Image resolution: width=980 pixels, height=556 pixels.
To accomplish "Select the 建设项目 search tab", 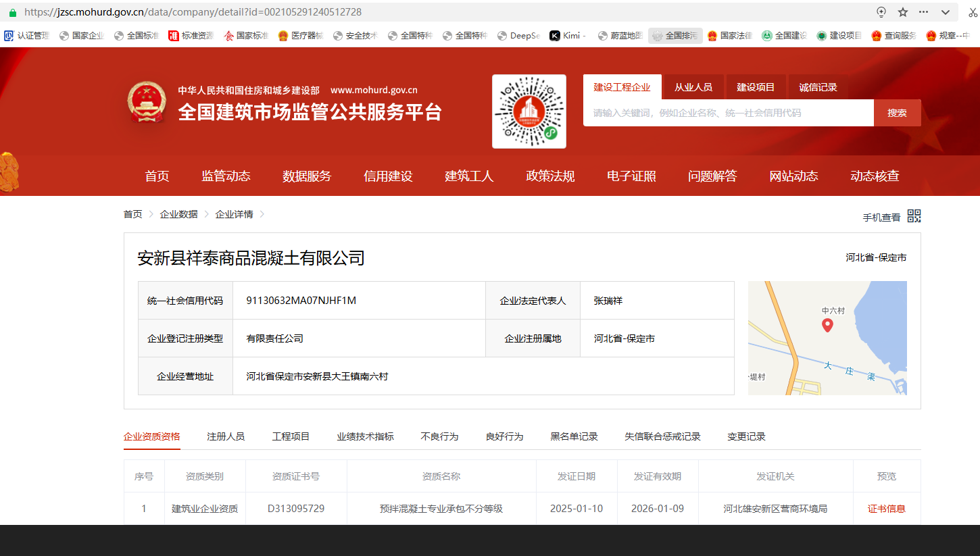I will coord(756,87).
